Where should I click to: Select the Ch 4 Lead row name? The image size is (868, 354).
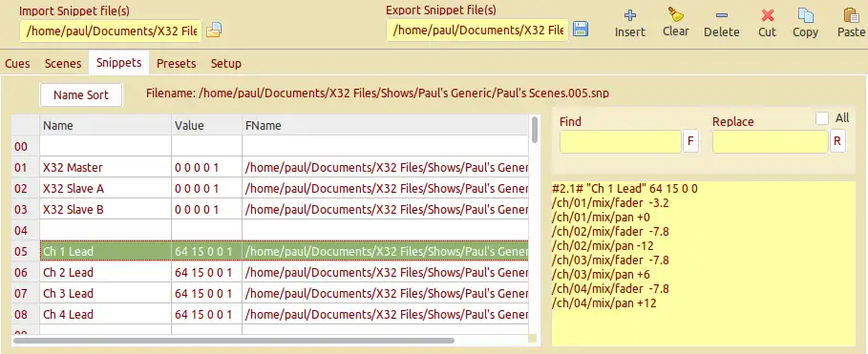point(68,314)
